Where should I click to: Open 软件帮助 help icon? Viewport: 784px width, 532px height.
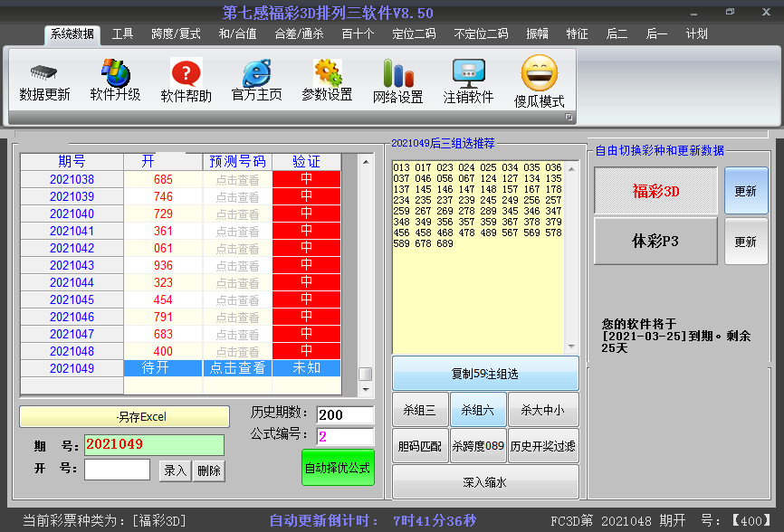[186, 72]
